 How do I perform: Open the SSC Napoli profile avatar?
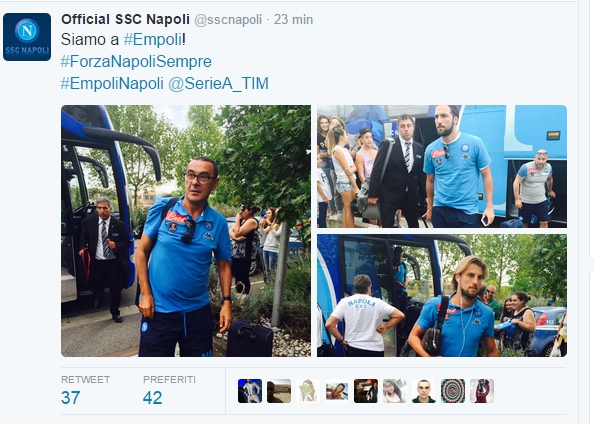click(x=27, y=37)
